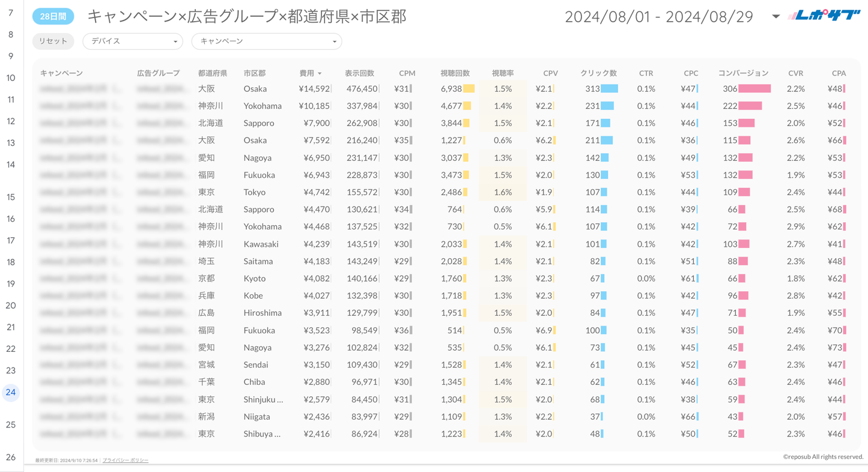Click the 広島 prefecture cell
The width and height of the screenshot is (868, 472).
click(206, 313)
